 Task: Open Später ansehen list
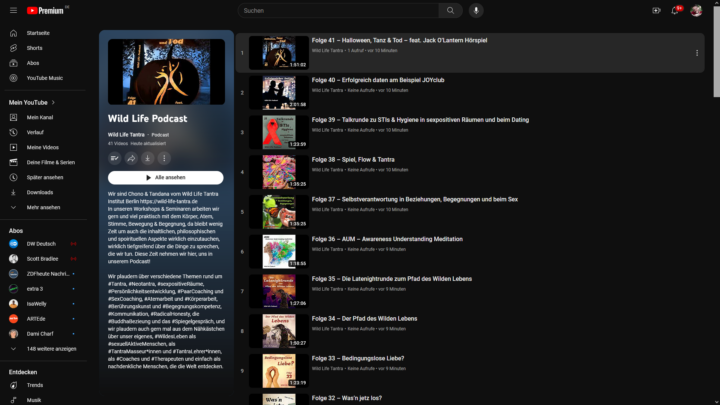click(45, 177)
